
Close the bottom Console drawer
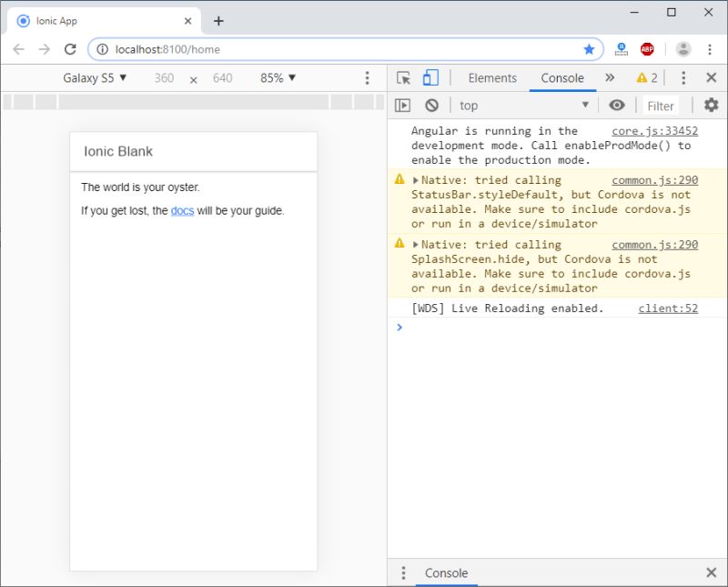(711, 572)
